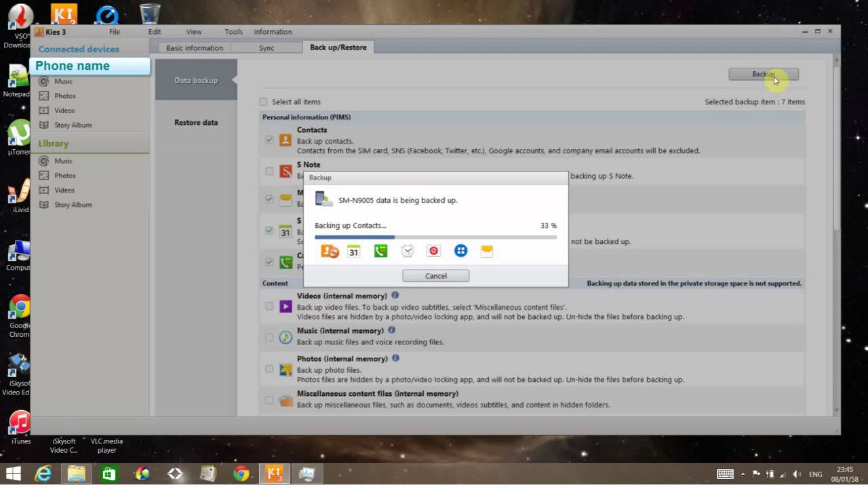Open the File menu
Image resolution: width=868 pixels, height=488 pixels.
115,32
